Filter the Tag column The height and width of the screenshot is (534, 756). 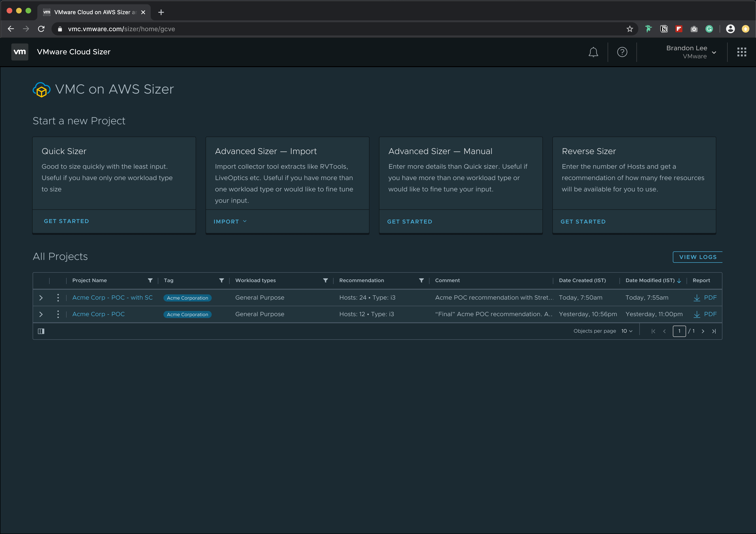coord(222,280)
